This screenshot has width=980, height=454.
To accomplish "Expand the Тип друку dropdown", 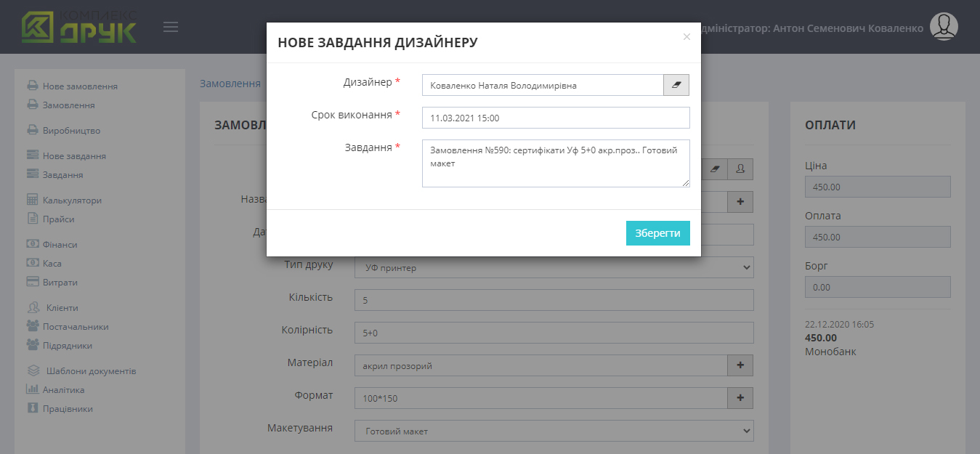I will click(x=554, y=267).
